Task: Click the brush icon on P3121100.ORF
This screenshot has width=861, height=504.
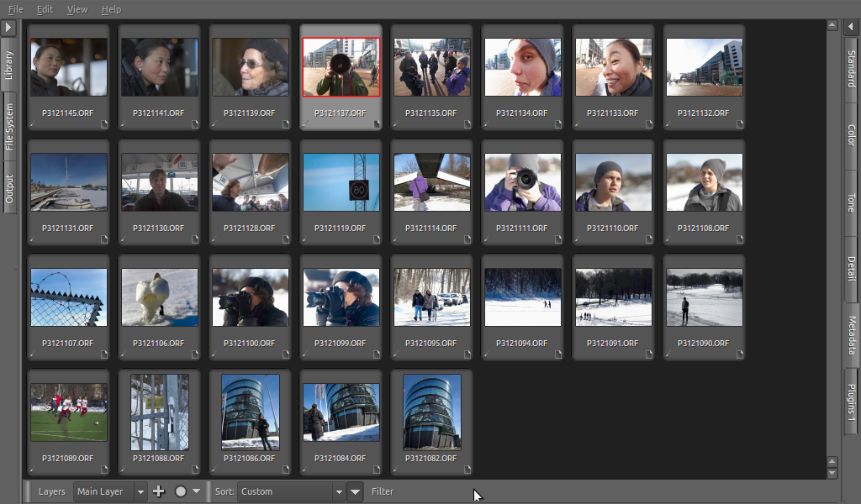Action: (x=214, y=355)
